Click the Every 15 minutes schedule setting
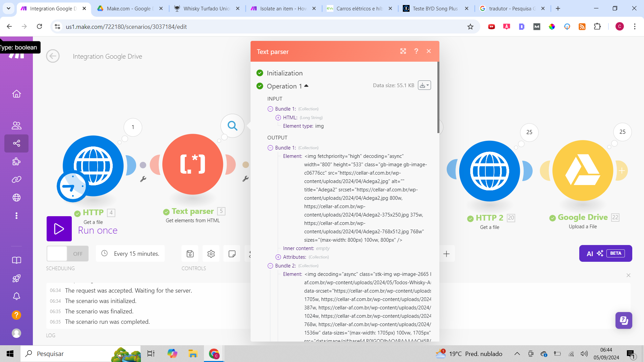The width and height of the screenshot is (644, 362). pos(130,254)
